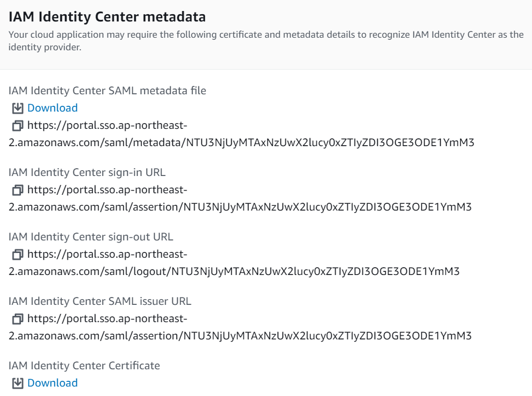Click the IAM Identity Center sign-in URL label
The image size is (532, 396).
tap(87, 172)
